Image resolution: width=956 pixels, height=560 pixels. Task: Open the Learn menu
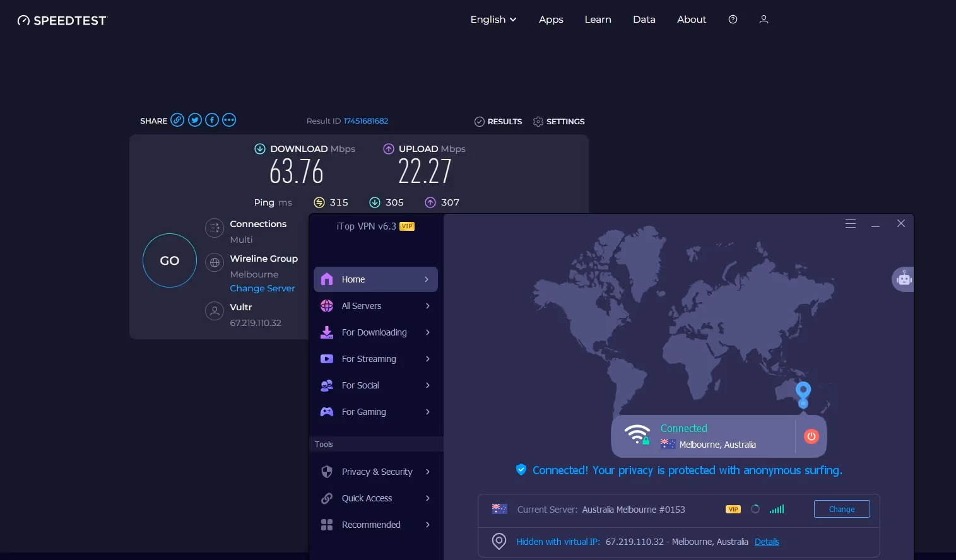point(598,20)
